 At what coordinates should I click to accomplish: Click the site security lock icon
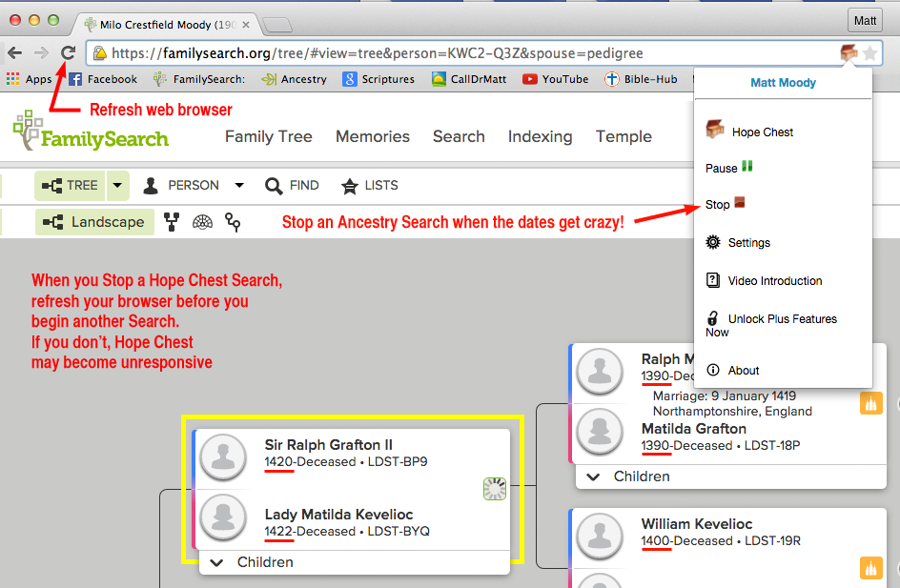pos(100,53)
